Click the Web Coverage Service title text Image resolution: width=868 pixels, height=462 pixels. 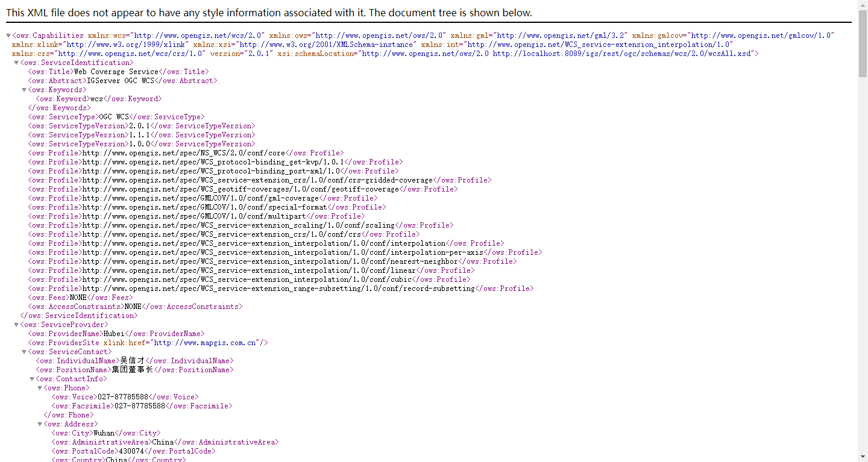tap(116, 72)
